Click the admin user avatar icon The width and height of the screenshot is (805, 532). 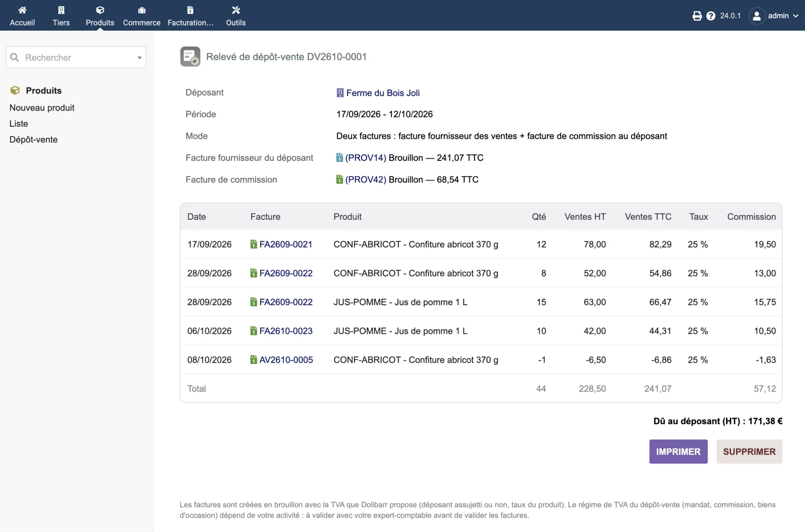[757, 16]
